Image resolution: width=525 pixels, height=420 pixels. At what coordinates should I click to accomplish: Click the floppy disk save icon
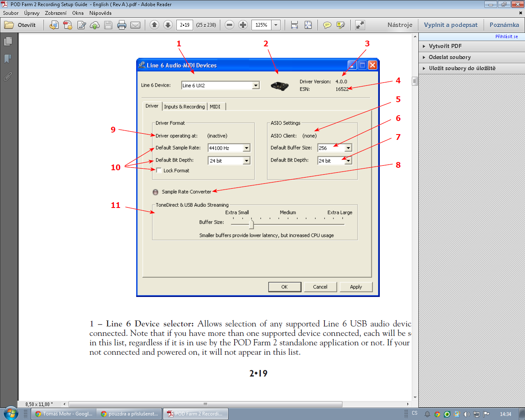pos(108,25)
